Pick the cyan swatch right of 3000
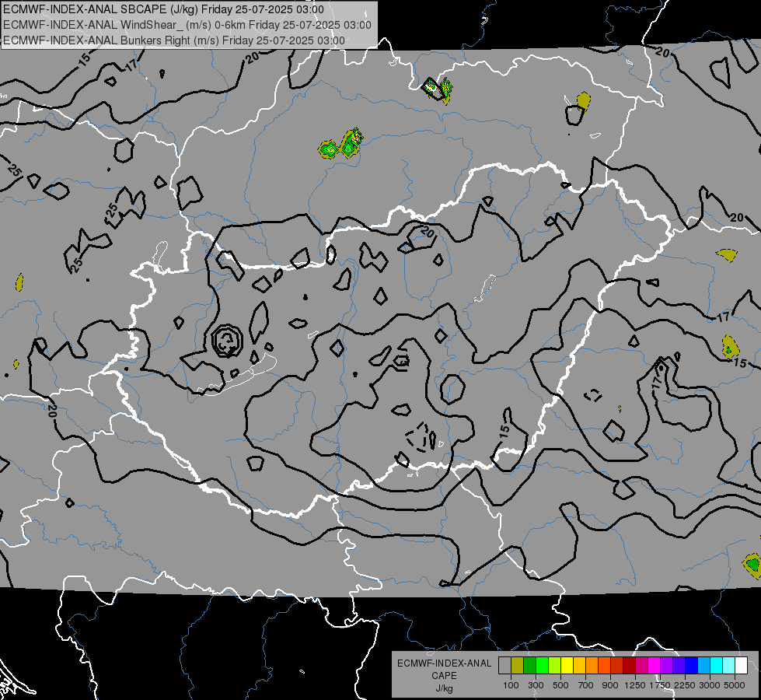761x700 pixels. click(x=717, y=666)
